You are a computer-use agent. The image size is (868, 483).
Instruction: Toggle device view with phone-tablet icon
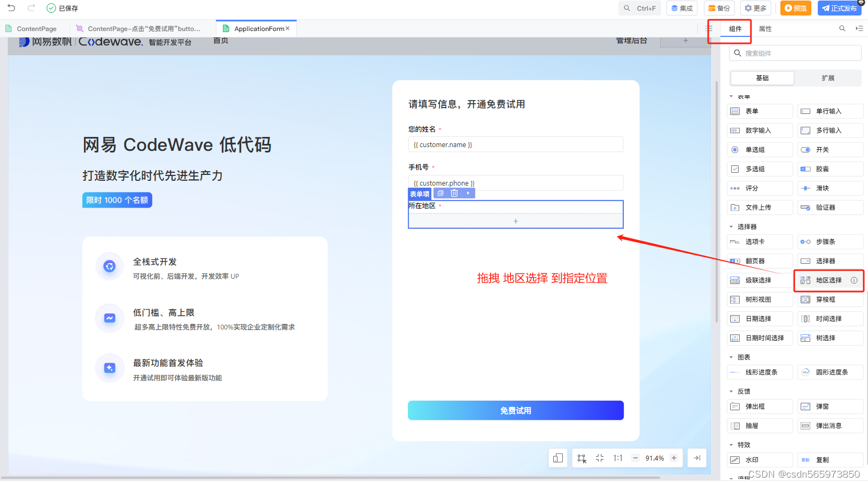(558, 458)
